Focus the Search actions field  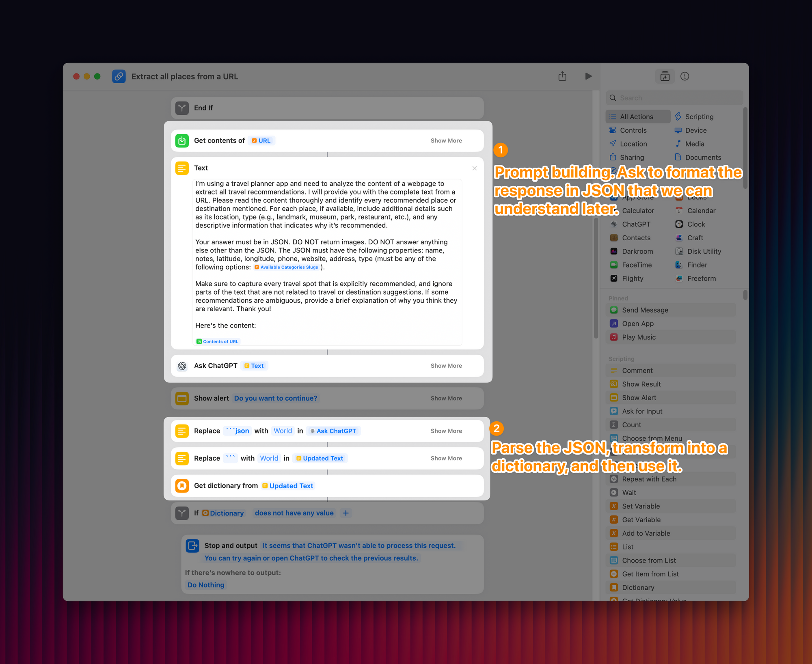click(x=674, y=98)
